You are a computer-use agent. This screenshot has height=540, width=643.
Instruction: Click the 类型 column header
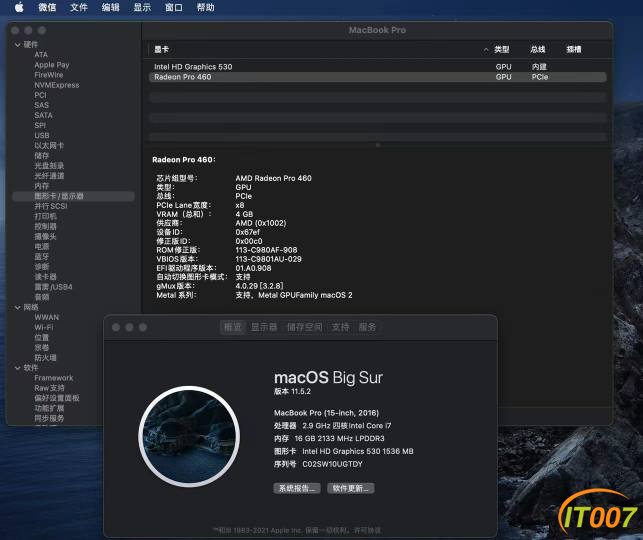[502, 50]
